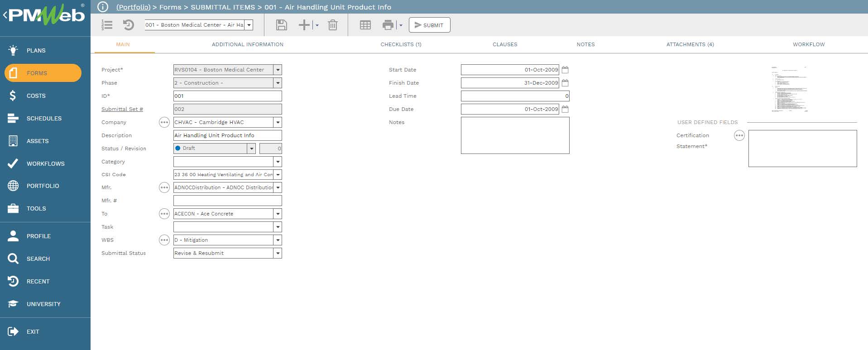Open the Project dropdown

pyautogui.click(x=278, y=70)
